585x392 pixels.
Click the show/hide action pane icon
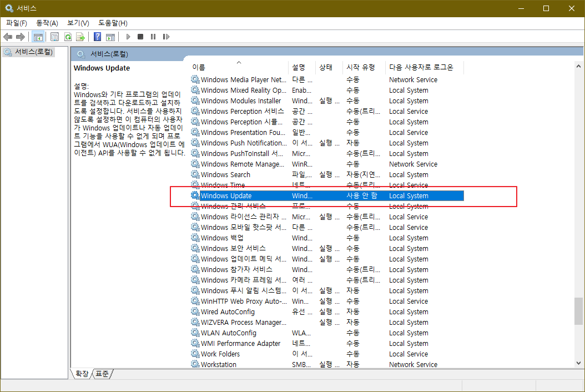click(x=110, y=37)
